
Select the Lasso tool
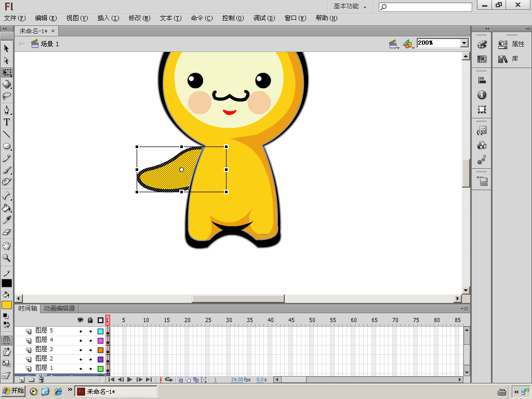[x=6, y=96]
